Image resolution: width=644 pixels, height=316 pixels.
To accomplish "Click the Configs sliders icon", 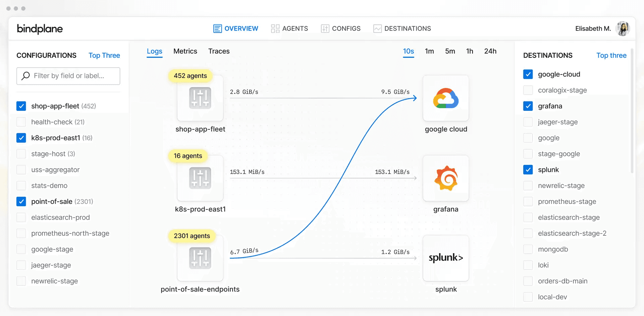I will (325, 29).
